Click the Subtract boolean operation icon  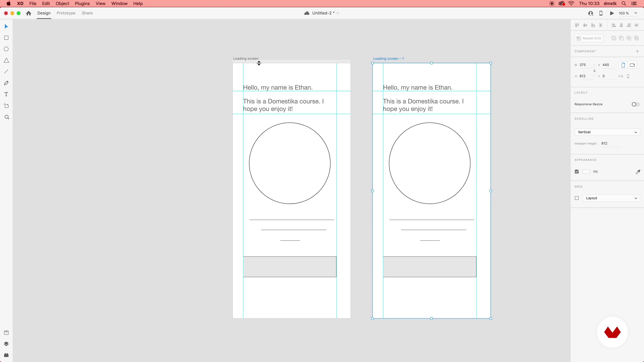pyautogui.click(x=621, y=38)
